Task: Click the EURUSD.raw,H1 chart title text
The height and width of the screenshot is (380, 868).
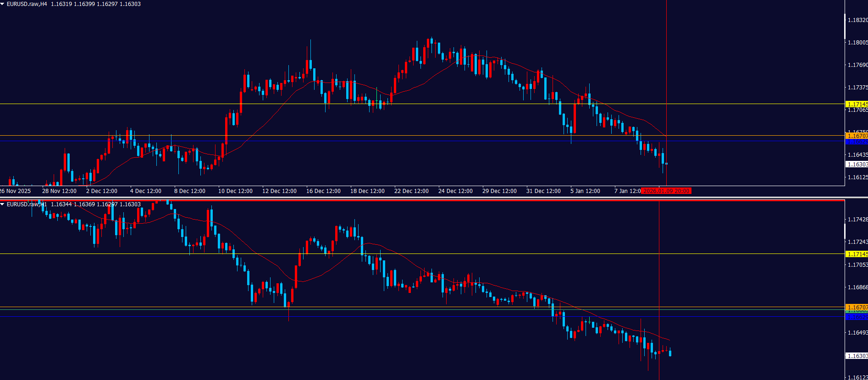Action: (27, 204)
